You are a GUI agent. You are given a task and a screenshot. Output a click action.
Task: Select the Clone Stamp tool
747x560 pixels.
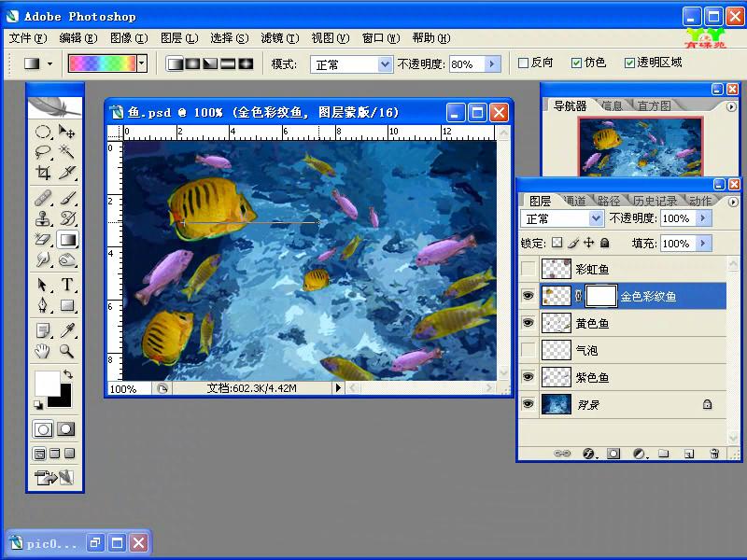coord(43,218)
